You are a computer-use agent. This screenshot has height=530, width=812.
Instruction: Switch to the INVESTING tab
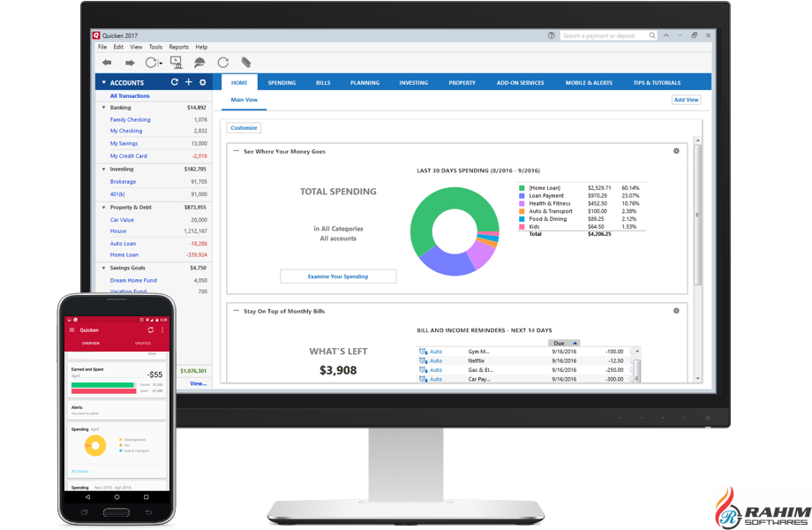(x=413, y=83)
